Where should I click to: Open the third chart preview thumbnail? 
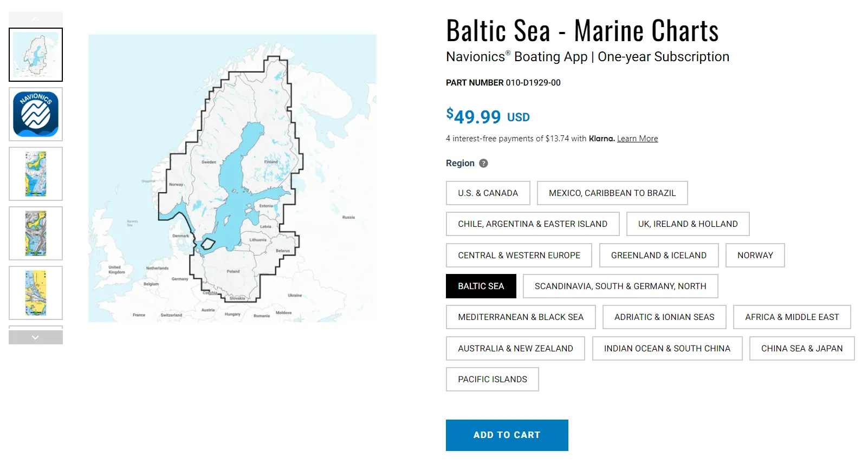click(x=36, y=174)
